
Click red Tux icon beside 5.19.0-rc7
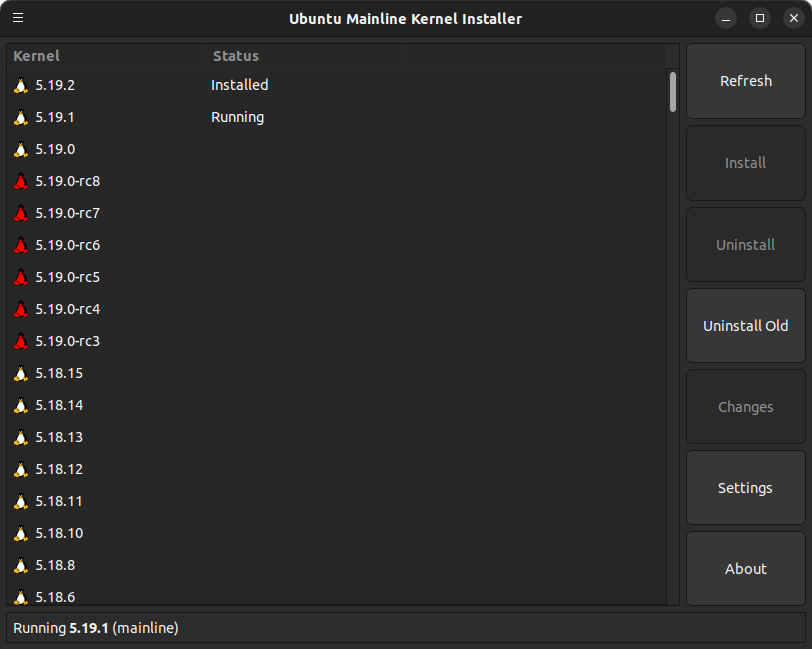click(21, 213)
